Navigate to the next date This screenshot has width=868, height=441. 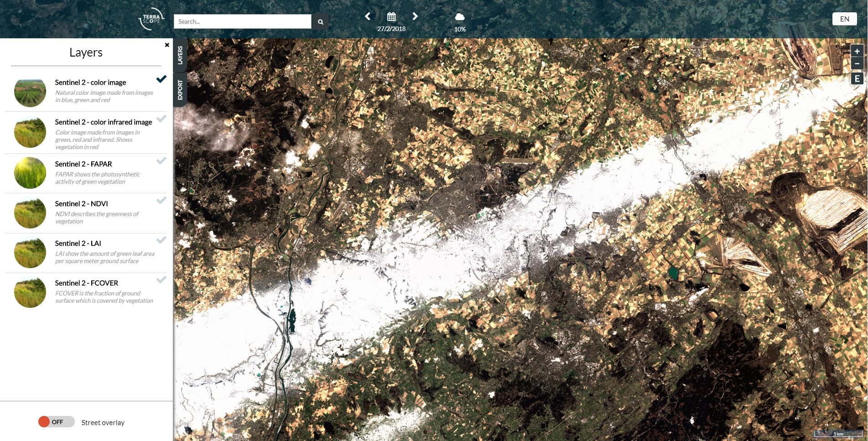click(415, 16)
